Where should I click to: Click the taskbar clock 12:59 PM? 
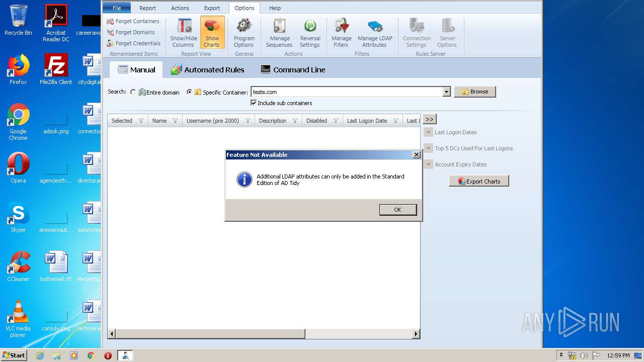[618, 355]
